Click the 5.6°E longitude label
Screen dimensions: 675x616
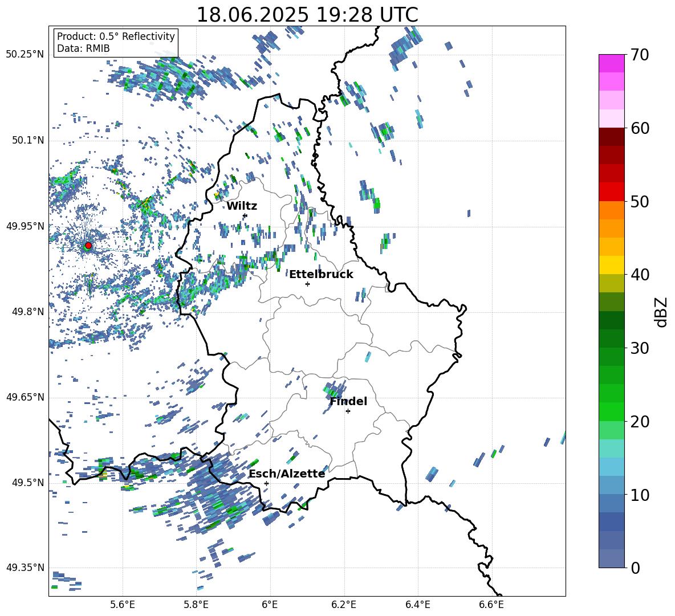(123, 605)
